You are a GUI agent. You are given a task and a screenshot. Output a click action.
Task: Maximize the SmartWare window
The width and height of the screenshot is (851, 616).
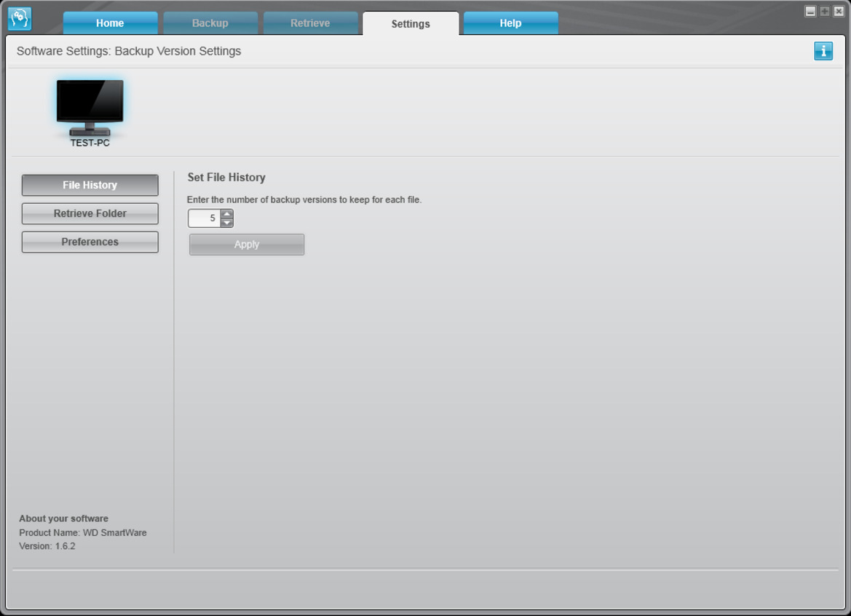tap(824, 12)
